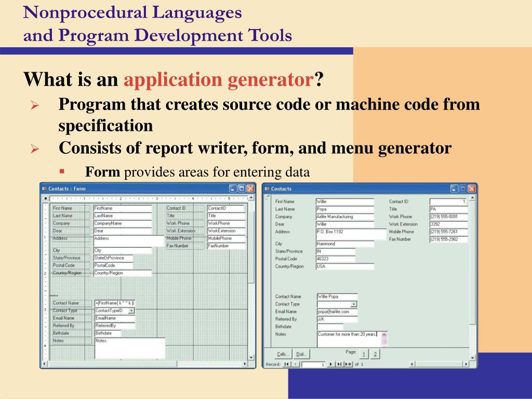Select =[FirstName] expression control in design view
Image resolution: width=532 pixels, height=399 pixels.
pos(115,303)
